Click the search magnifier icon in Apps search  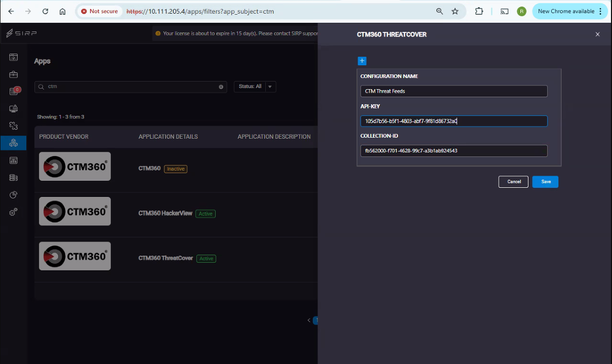[x=41, y=87]
